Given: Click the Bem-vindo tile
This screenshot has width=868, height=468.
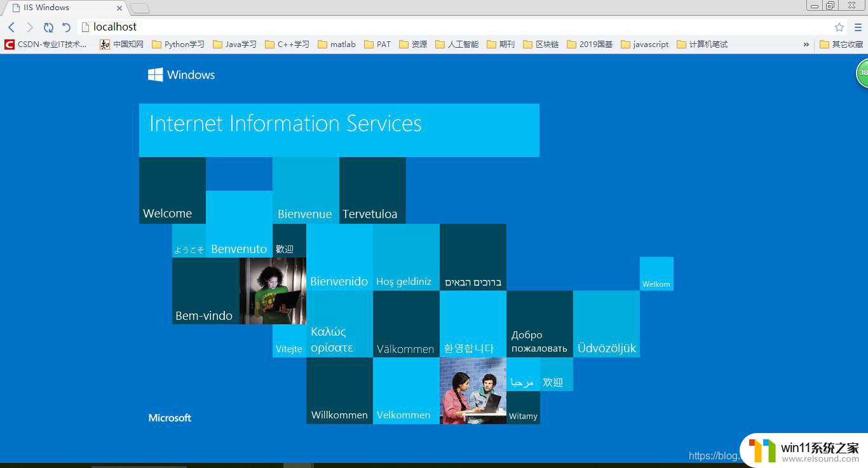Looking at the screenshot, I should (206, 291).
